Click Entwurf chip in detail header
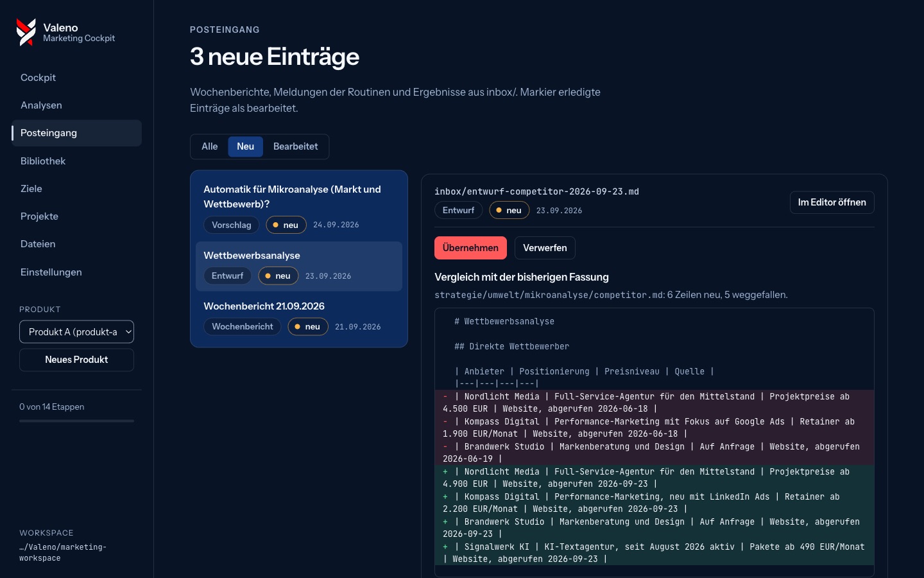 (x=458, y=210)
